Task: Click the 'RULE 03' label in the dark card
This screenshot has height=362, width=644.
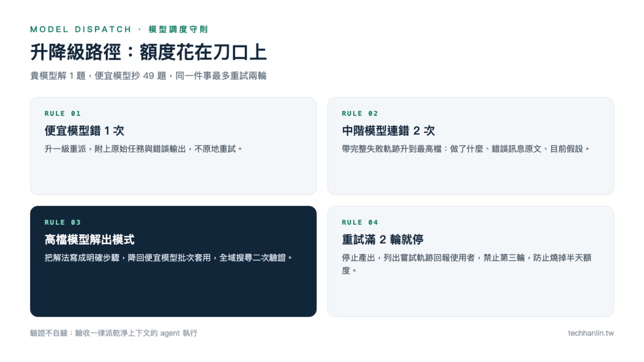Action: [63, 223]
